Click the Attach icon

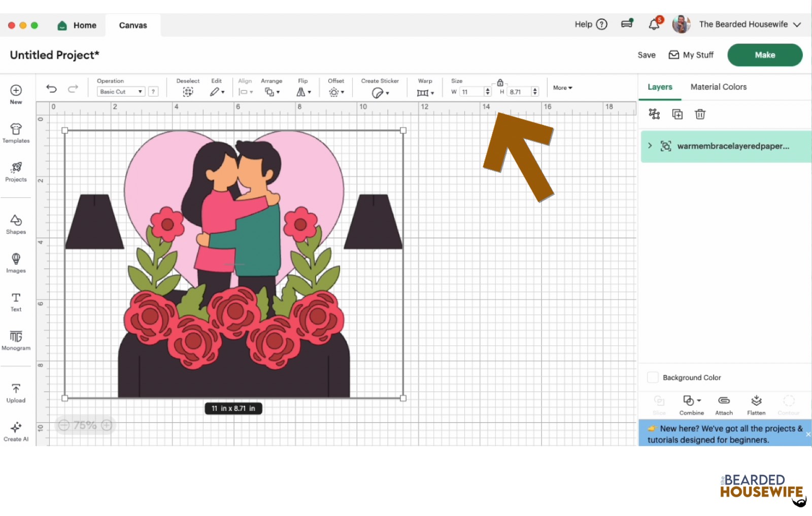pyautogui.click(x=724, y=404)
